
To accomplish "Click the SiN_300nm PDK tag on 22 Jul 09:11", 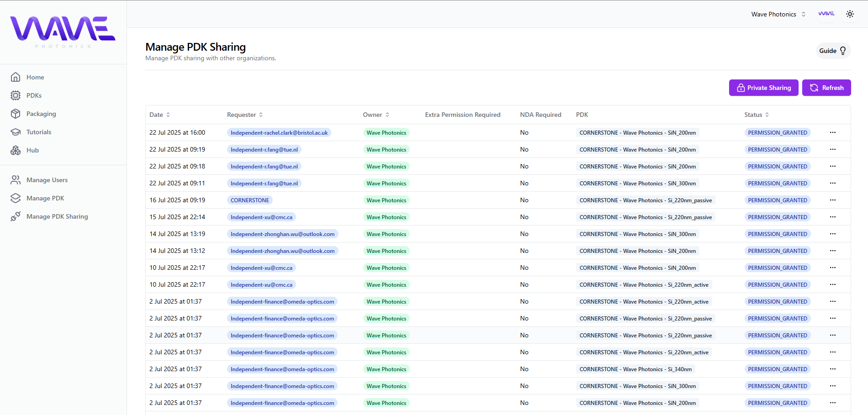I will click(x=638, y=183).
